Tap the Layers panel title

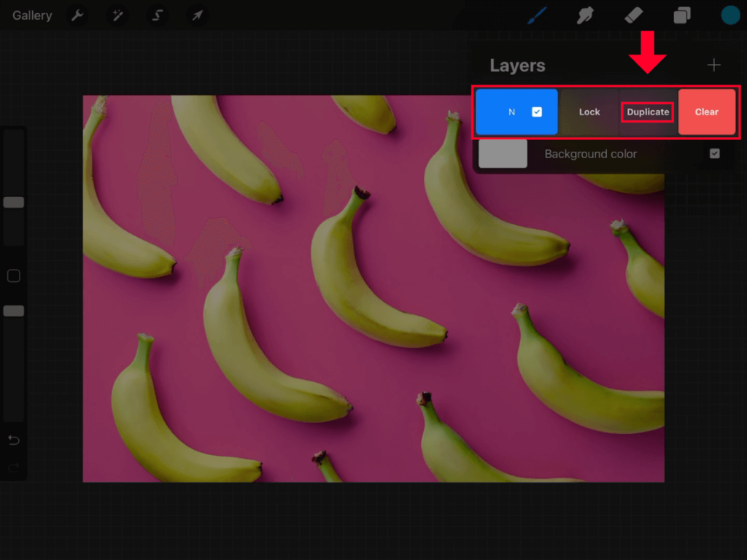pos(517,65)
